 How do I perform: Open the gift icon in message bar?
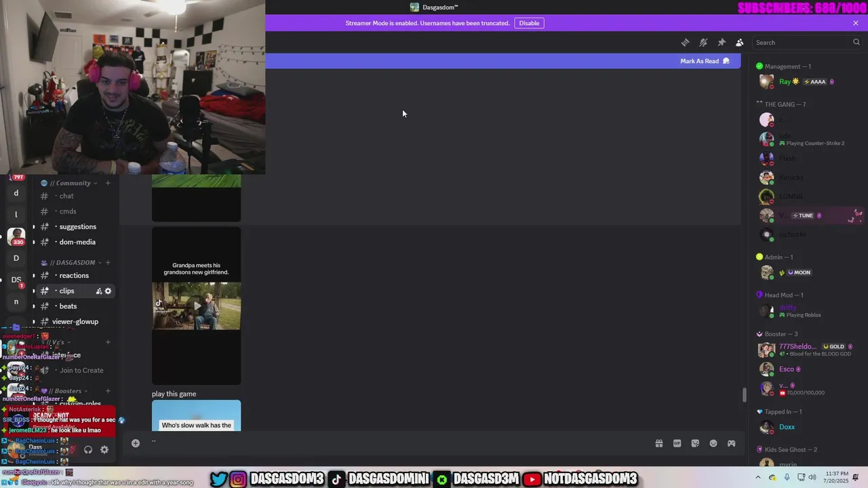click(658, 443)
